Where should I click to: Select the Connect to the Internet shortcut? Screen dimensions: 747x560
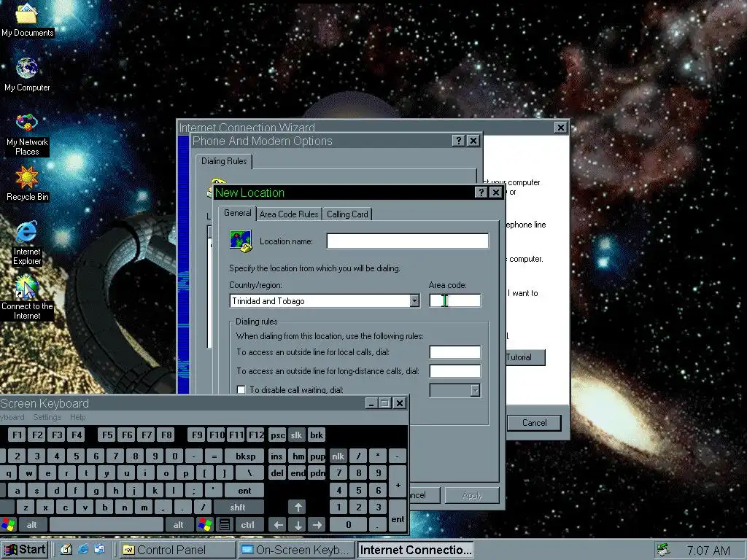click(27, 297)
